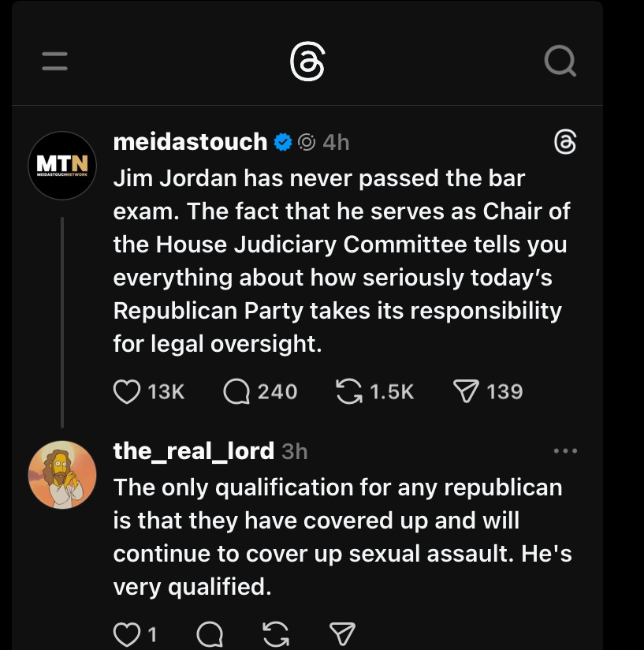Open search with the magnifier icon

[x=560, y=62]
